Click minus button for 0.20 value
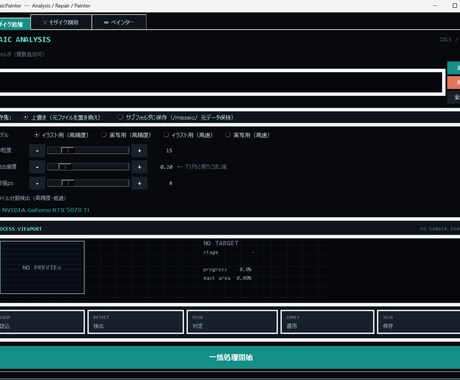Image resolution: width=460 pixels, height=380 pixels. pyautogui.click(x=37, y=167)
